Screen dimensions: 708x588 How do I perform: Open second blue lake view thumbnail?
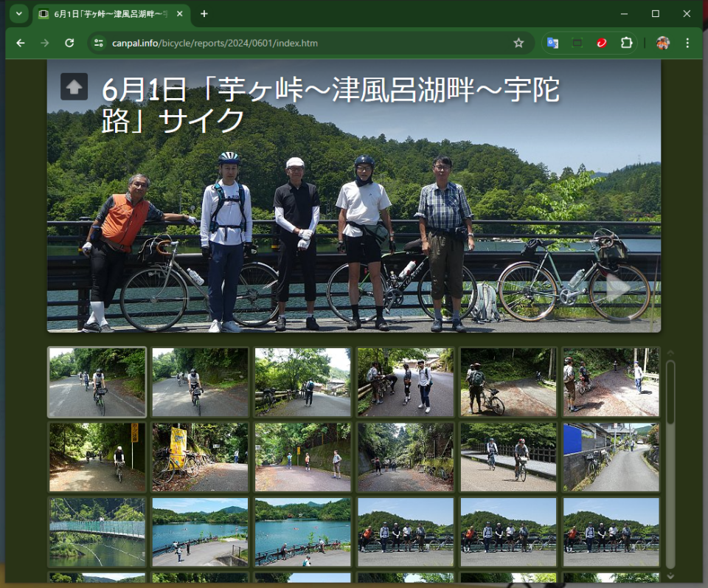coord(302,532)
